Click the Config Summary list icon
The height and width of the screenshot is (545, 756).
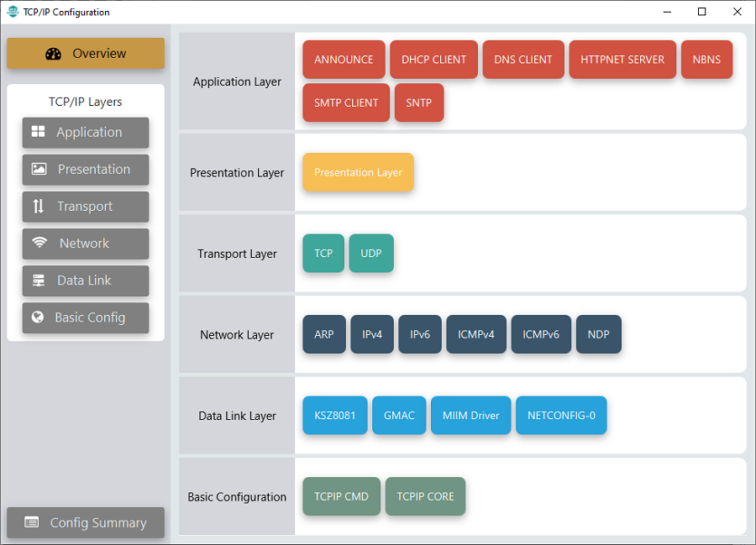point(32,522)
